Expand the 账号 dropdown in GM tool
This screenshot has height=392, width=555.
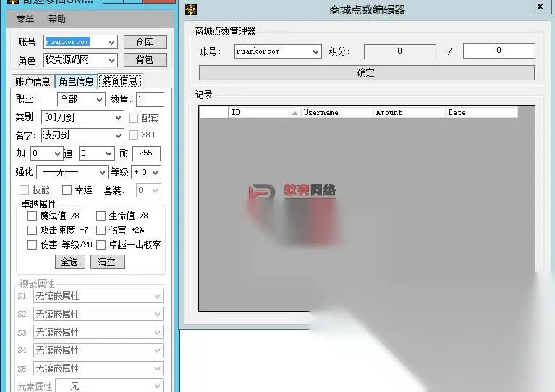pos(112,43)
